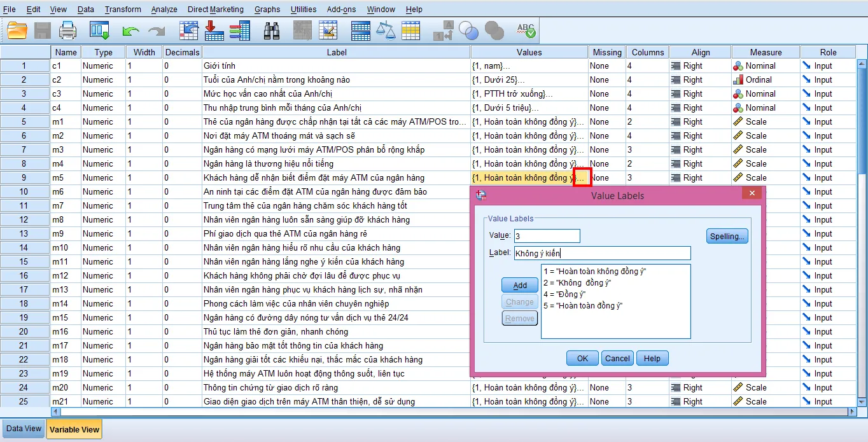Open the Find dialog via binoculars icon
The width and height of the screenshot is (868, 442).
coord(270,30)
